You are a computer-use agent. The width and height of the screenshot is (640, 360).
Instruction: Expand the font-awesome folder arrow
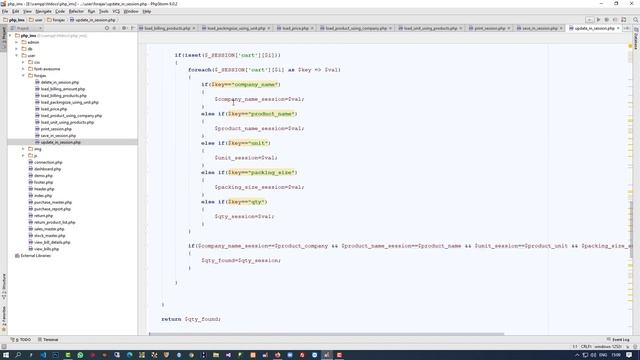tap(24, 69)
